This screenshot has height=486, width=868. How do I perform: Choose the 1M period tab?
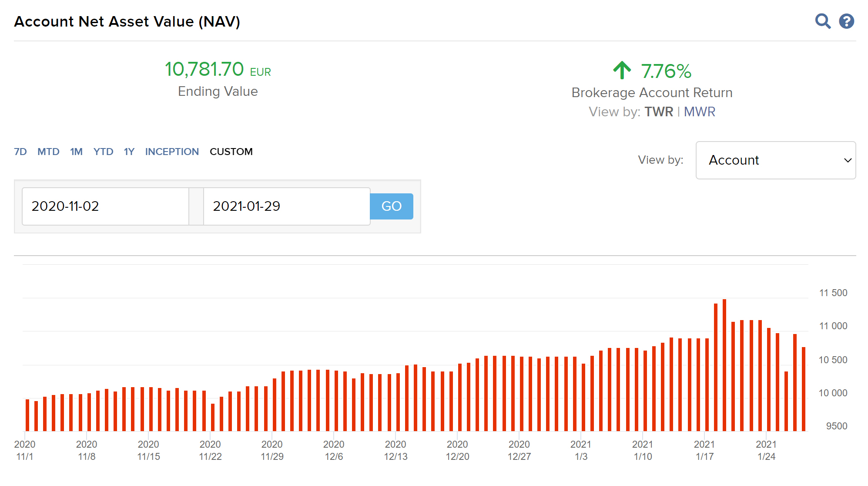coord(76,152)
